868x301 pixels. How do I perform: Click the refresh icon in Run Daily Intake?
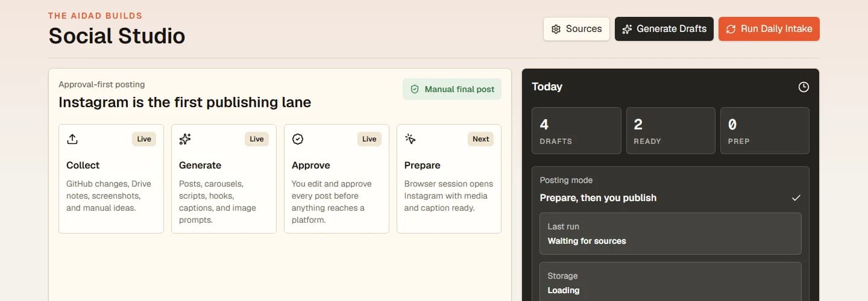[x=731, y=29]
